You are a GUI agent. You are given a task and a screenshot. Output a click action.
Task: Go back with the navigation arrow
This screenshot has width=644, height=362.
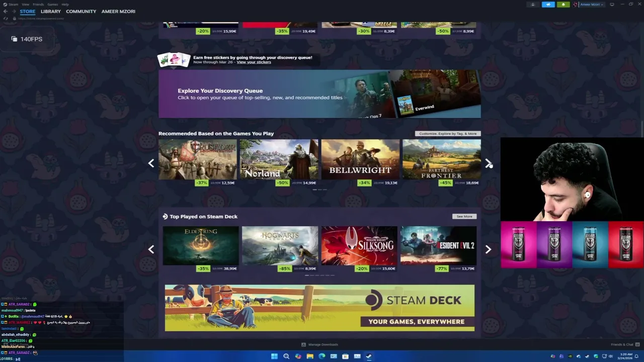5,12
